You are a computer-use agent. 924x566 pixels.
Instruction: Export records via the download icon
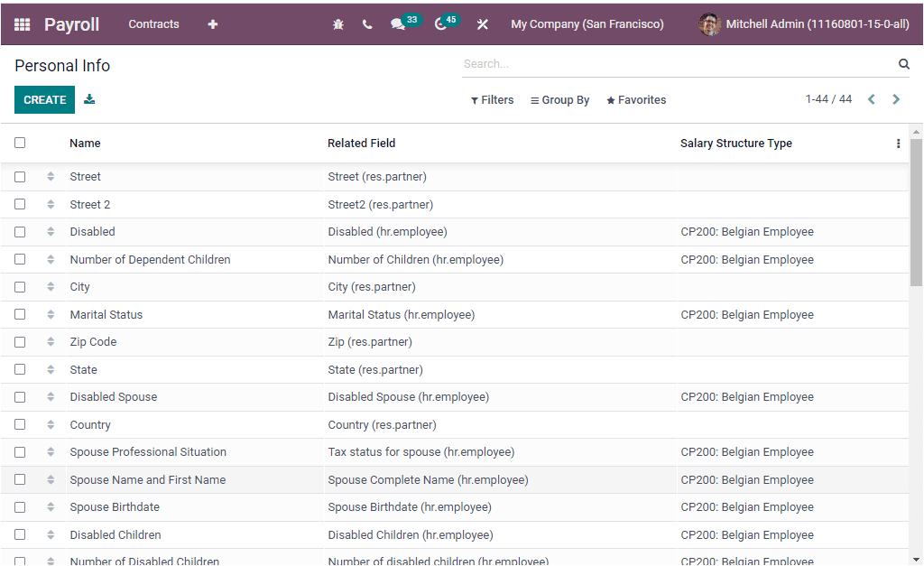coord(89,99)
